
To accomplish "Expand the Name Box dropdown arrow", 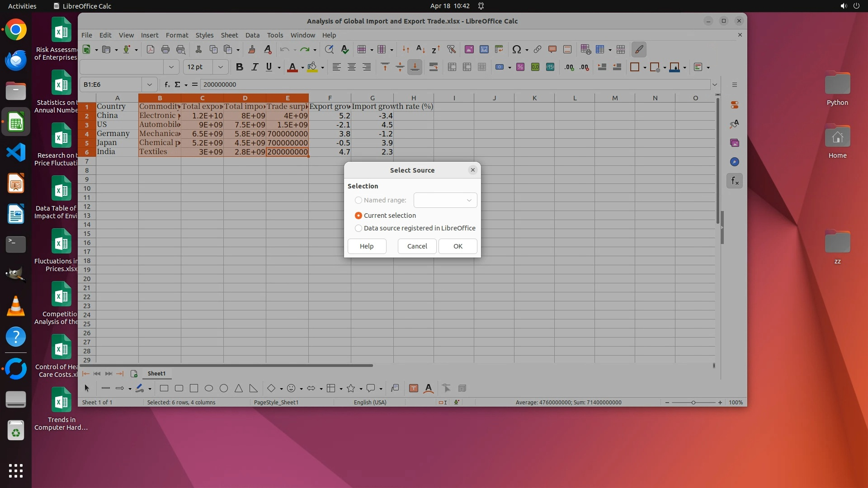I will pos(149,84).
